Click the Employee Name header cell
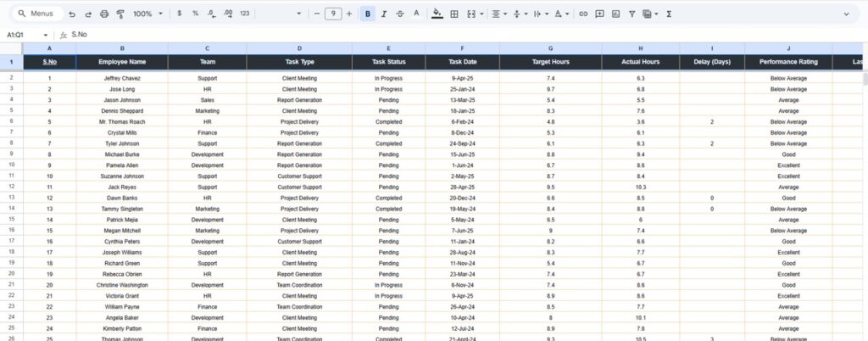 [122, 62]
